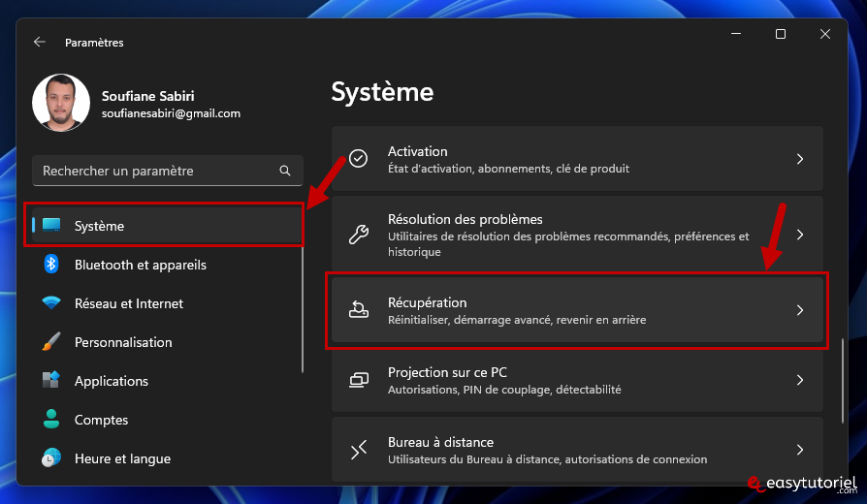Click the Applications tiles icon
This screenshot has height=504, width=867.
tap(51, 380)
